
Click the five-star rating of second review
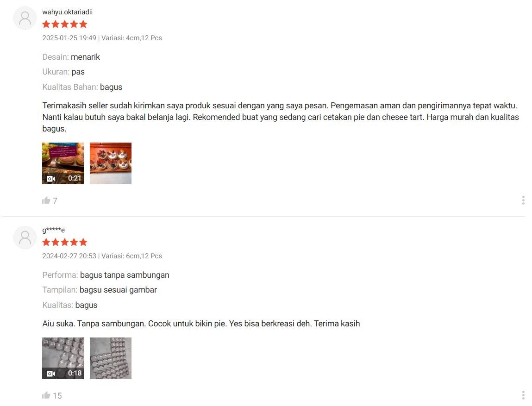65,242
